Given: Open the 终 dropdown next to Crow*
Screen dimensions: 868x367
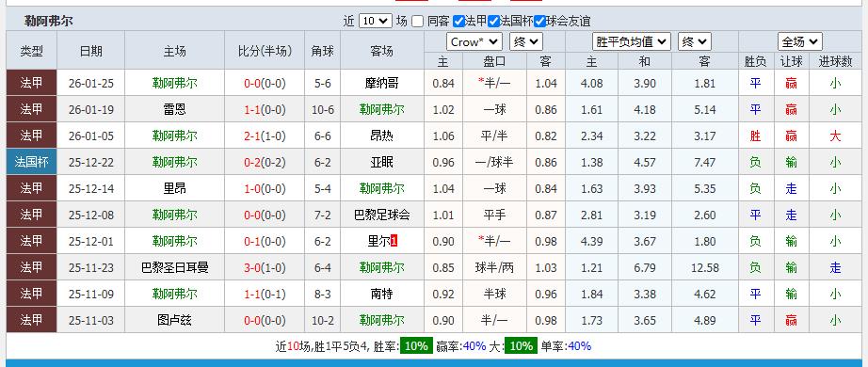Looking at the screenshot, I should pos(526,41).
